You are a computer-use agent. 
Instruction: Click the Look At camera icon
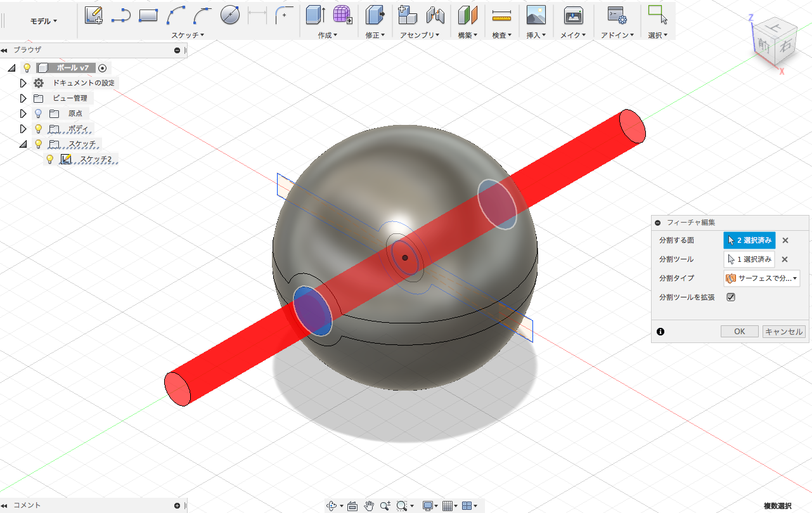(x=352, y=505)
